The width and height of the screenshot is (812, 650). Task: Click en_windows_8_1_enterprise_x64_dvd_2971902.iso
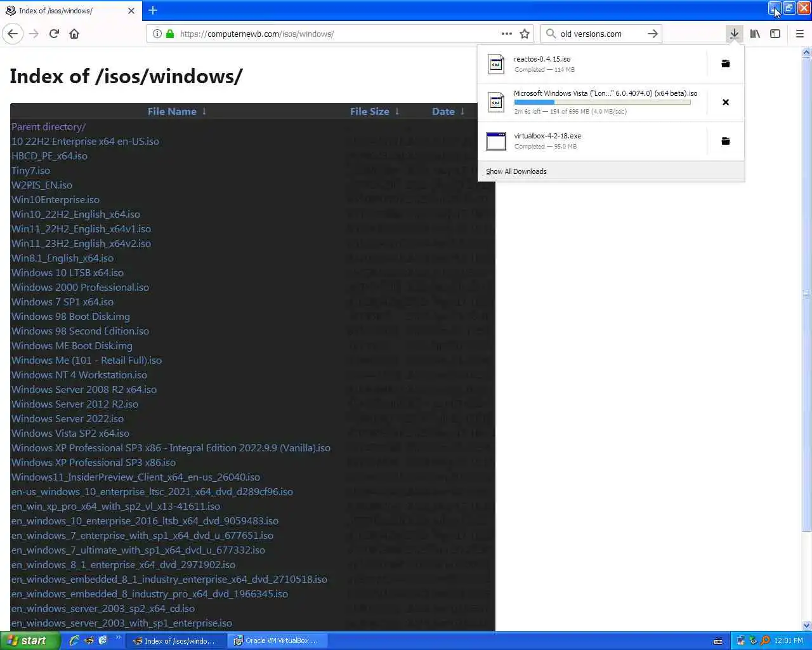tap(123, 565)
